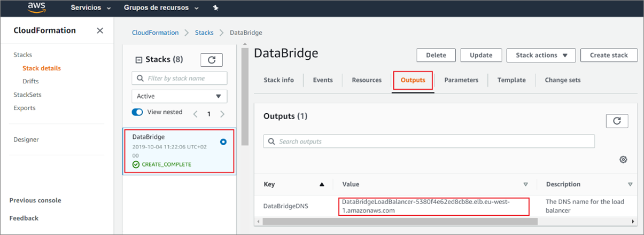This screenshot has width=644, height=235.
Task: Switch to the Parameters tab
Action: 461,80
